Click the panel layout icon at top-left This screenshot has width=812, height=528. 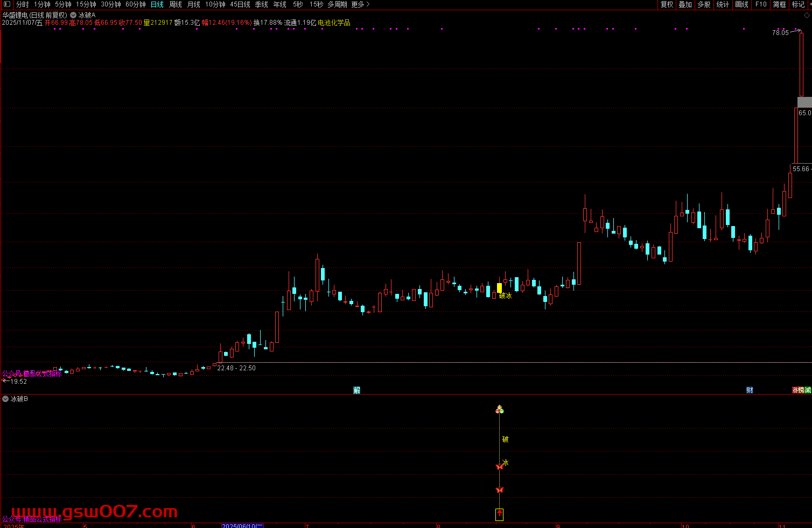click(7, 4)
